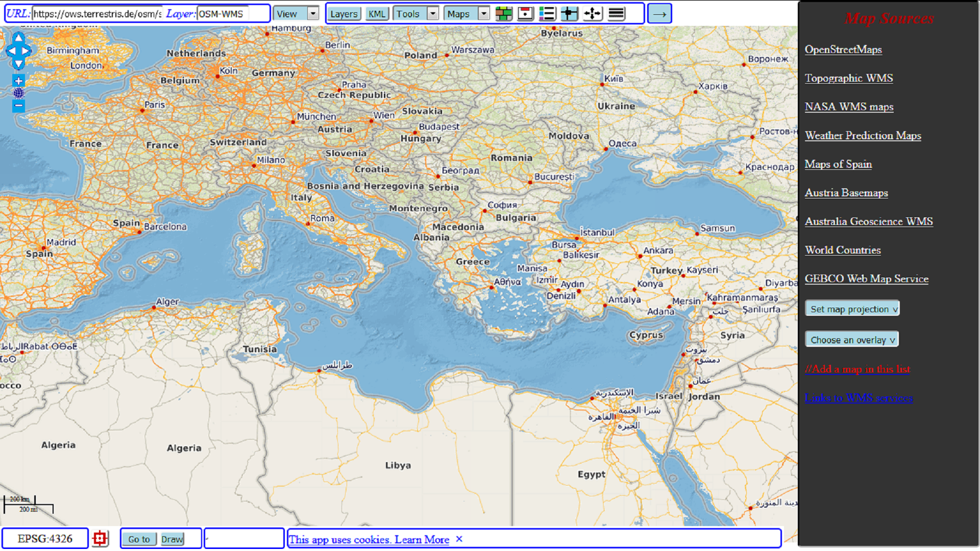Viewport: 980px width, 551px height.
Task: Click the Libya label on the map
Action: click(x=398, y=465)
